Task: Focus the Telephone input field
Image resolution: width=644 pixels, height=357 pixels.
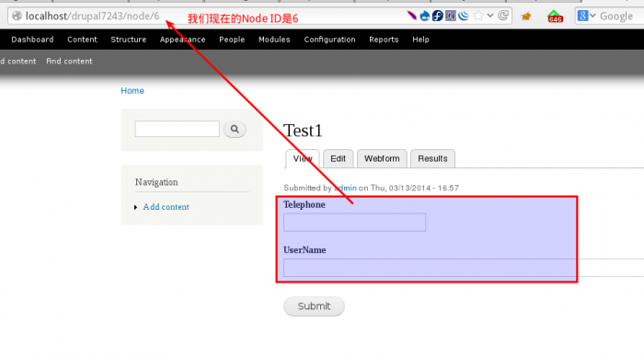Action: [x=354, y=223]
